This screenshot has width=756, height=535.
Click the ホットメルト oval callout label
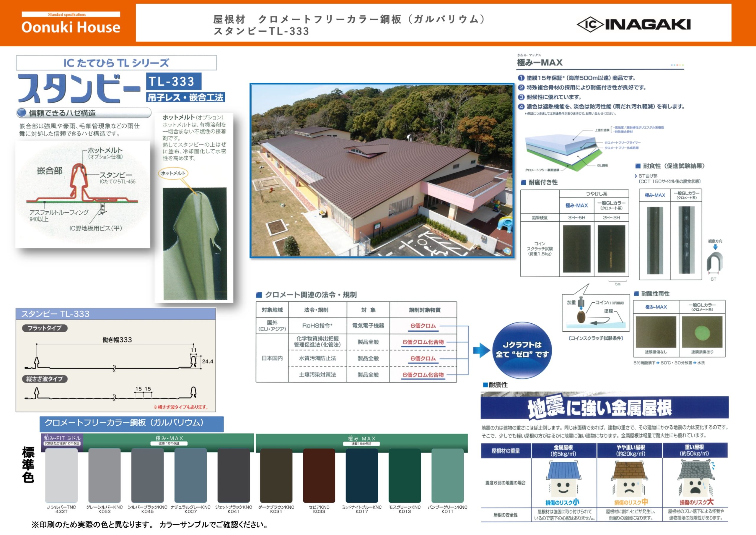coord(173,173)
